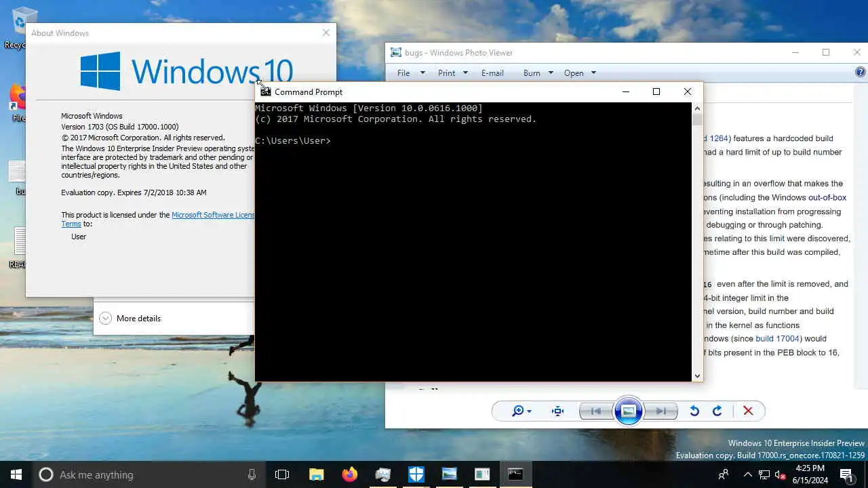Switch to Photo Viewer taskbar icon

point(449,474)
